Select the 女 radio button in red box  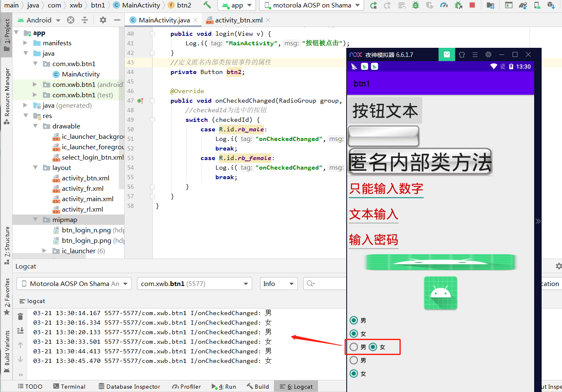[x=373, y=346]
